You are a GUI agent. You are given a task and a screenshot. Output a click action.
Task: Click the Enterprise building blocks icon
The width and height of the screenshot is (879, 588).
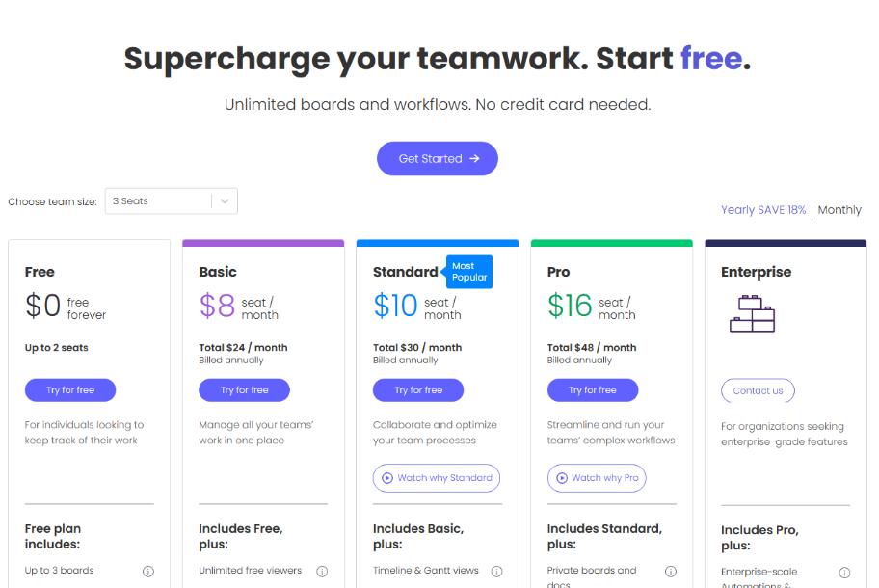[x=753, y=313]
